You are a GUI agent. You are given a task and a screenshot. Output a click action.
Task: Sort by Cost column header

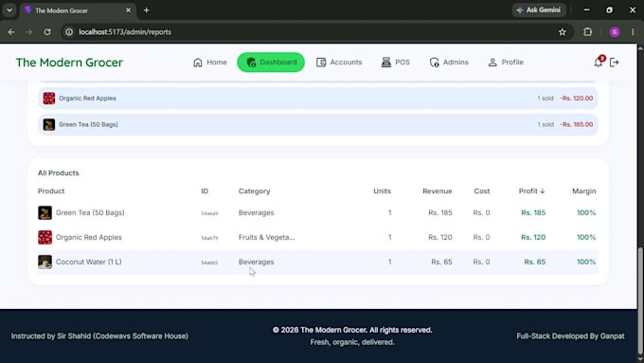(482, 191)
